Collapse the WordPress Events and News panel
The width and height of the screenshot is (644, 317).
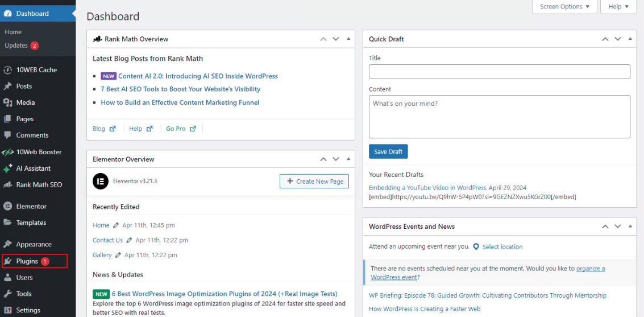coord(630,227)
